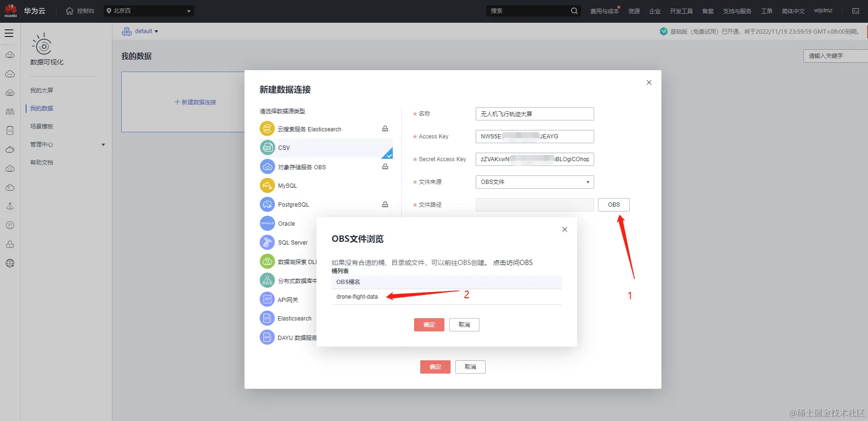
Task: Select DAYU 数据服务 source icon
Action: pos(267,337)
